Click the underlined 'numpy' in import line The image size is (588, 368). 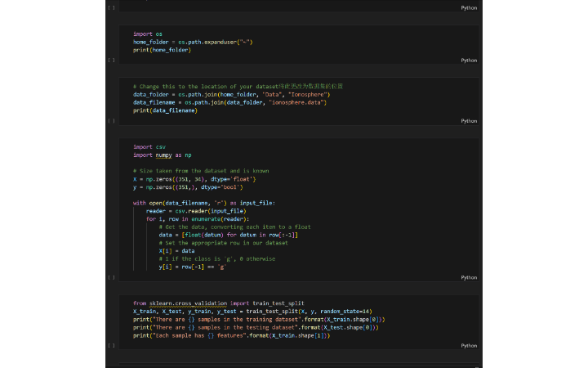(x=164, y=155)
